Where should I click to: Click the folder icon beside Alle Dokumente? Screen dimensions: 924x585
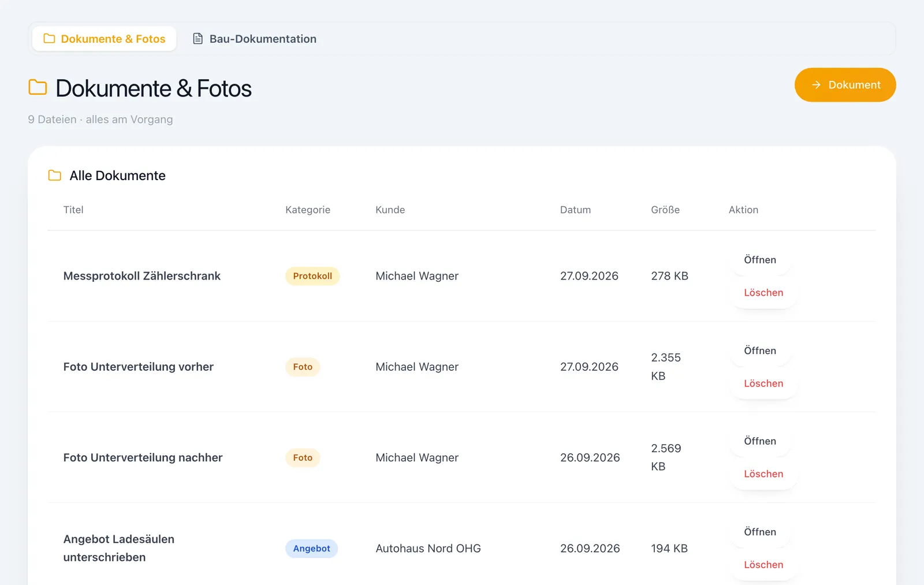(x=54, y=176)
